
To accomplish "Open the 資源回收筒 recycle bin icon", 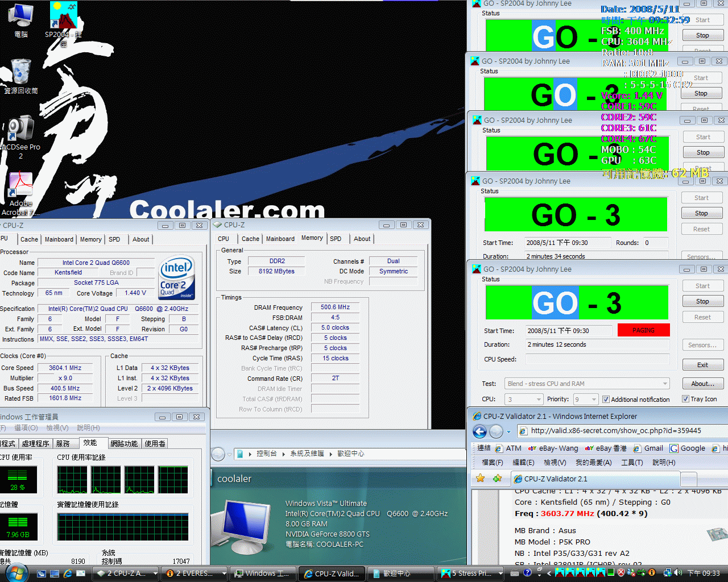I will coord(21,76).
